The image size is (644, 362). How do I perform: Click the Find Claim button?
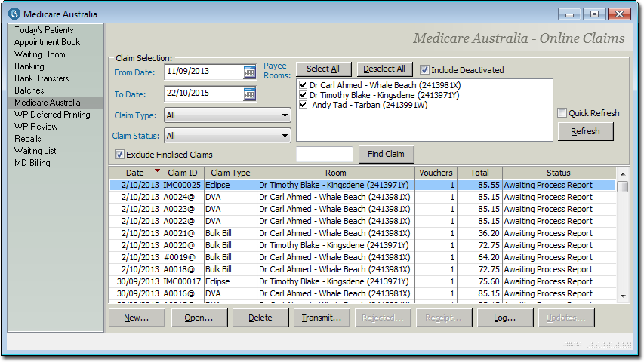coord(387,155)
